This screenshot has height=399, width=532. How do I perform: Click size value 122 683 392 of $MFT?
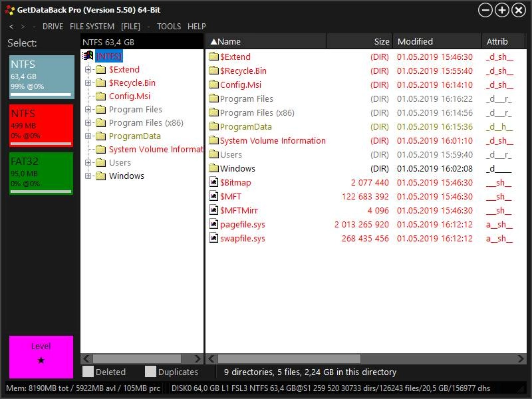[x=365, y=196]
